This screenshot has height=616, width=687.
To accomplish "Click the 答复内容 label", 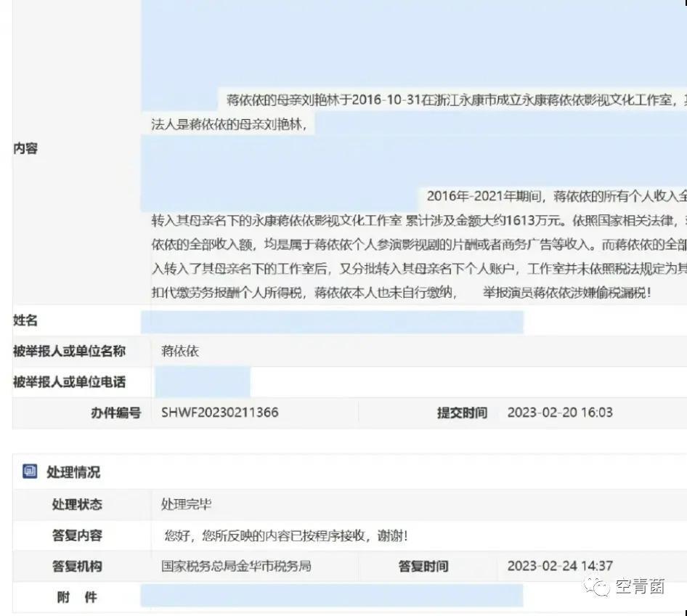I will (77, 535).
